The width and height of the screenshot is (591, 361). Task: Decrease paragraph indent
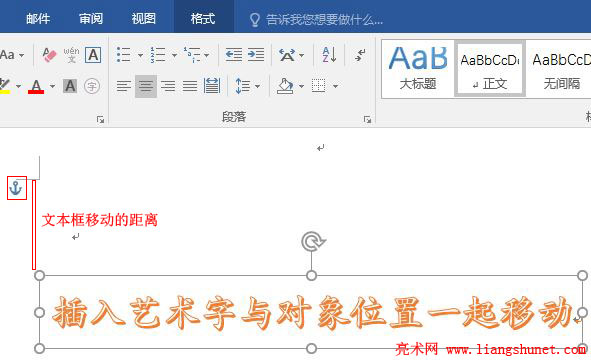point(234,55)
